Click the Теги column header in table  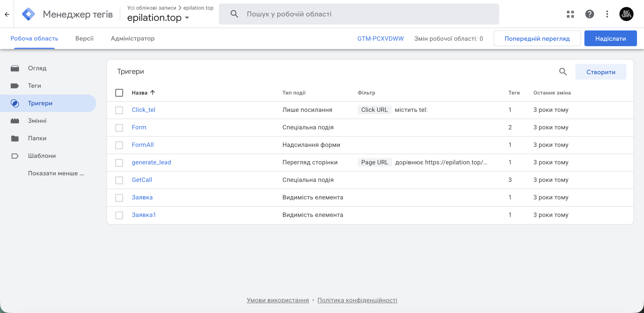(514, 93)
